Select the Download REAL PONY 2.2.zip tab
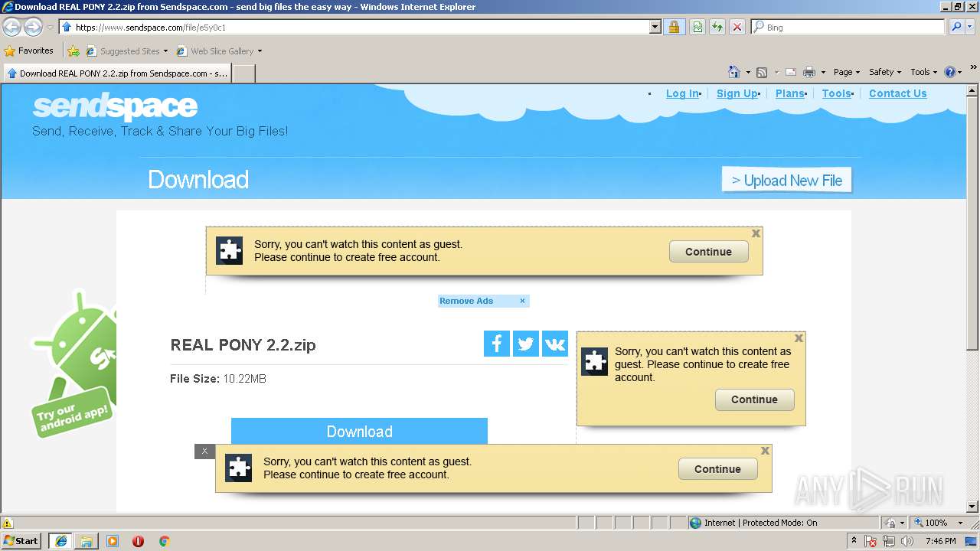Image resolution: width=980 pixels, height=551 pixels. pyautogui.click(x=116, y=73)
